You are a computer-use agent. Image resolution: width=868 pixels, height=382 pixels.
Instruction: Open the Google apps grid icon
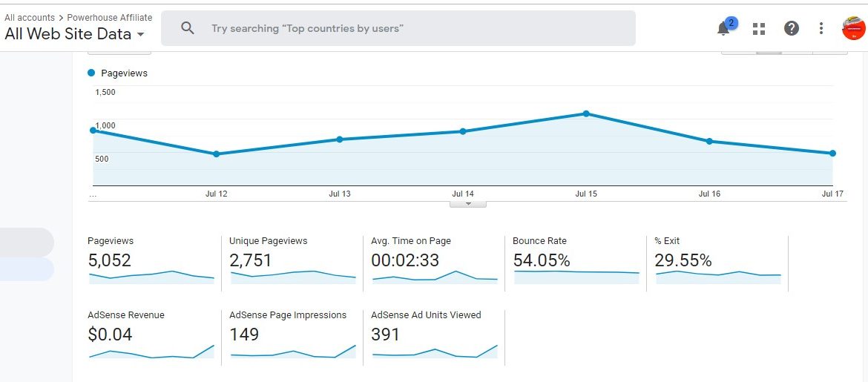click(758, 29)
